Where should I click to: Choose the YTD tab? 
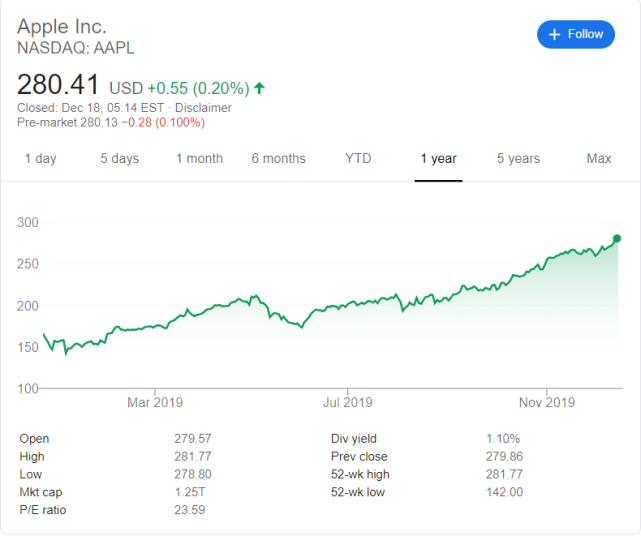tap(358, 158)
